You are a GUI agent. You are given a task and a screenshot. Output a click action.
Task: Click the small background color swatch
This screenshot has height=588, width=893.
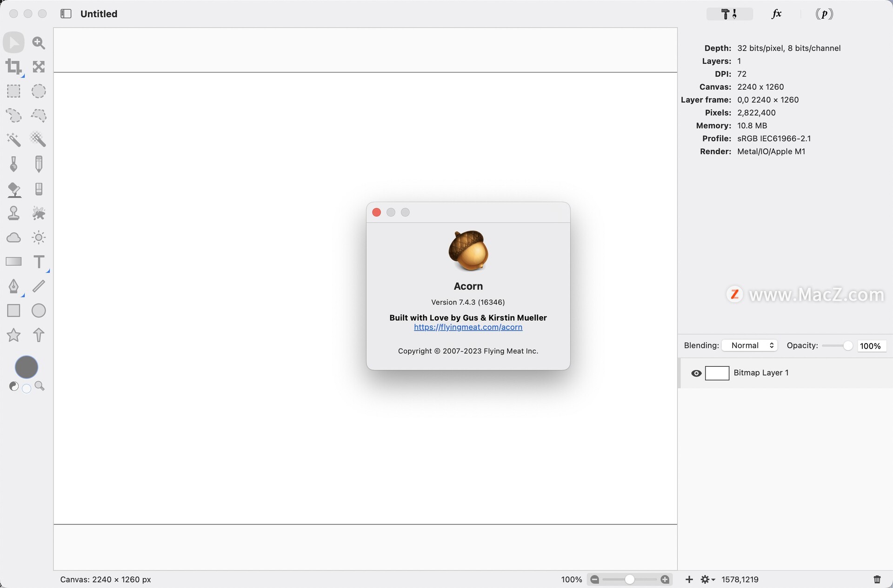(27, 389)
